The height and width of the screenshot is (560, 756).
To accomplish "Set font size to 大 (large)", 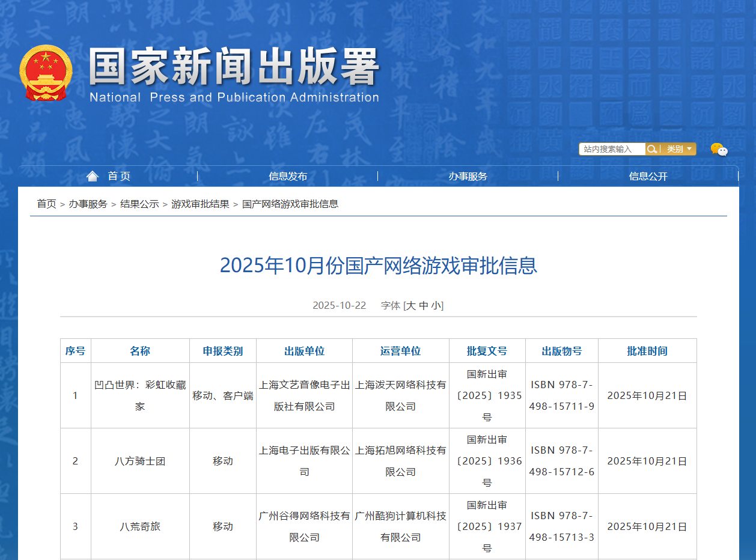I will (x=411, y=305).
